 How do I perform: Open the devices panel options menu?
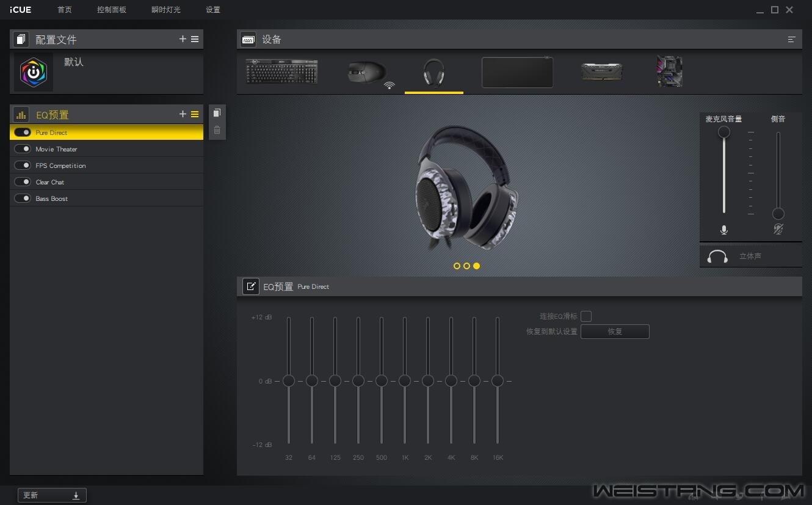pos(792,39)
